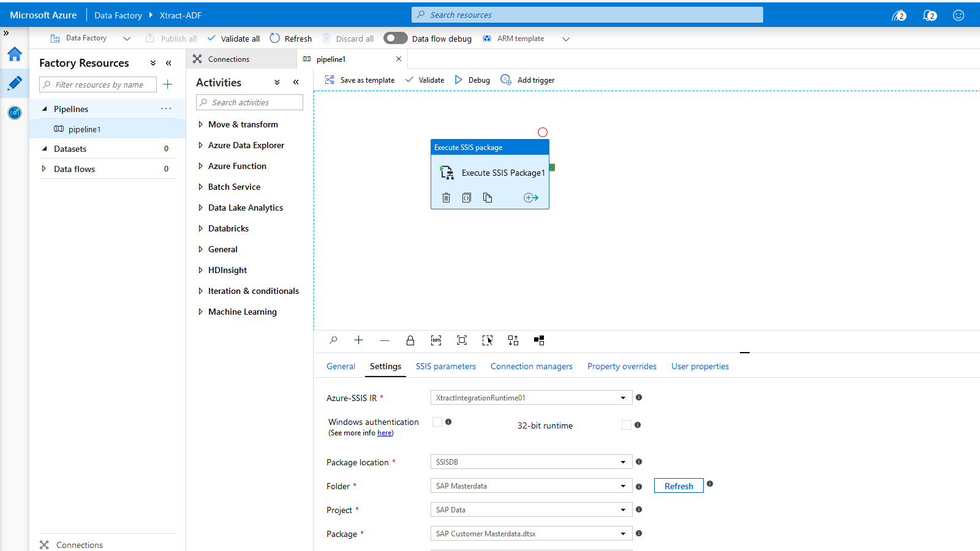Click the Search activities input field
Image resolution: width=980 pixels, height=551 pixels.
249,102
